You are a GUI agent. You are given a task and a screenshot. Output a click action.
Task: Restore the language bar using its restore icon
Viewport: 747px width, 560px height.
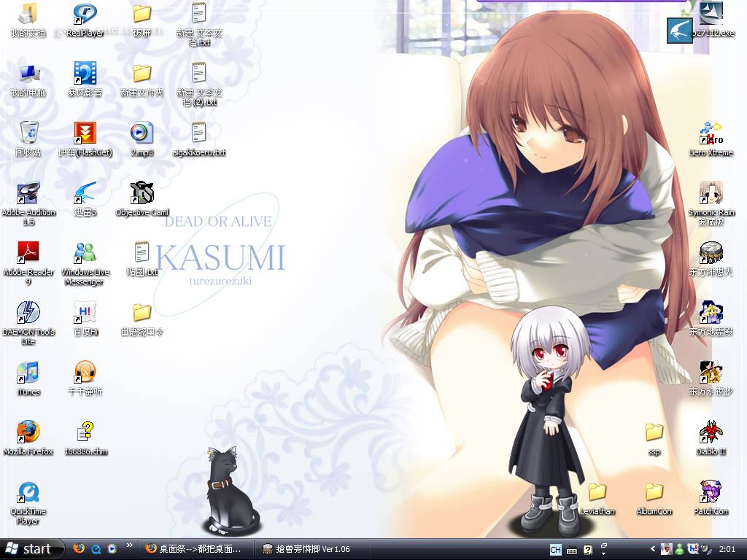pyautogui.click(x=603, y=545)
